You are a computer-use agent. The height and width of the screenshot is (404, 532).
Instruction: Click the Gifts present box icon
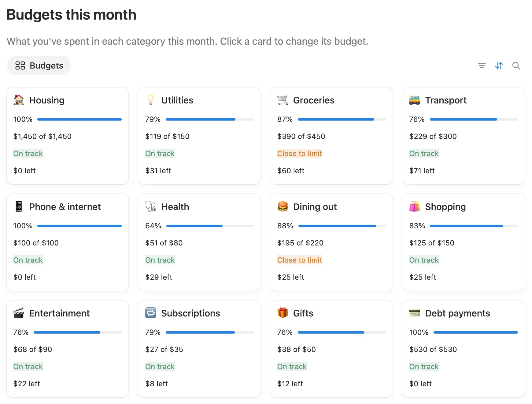coord(283,313)
